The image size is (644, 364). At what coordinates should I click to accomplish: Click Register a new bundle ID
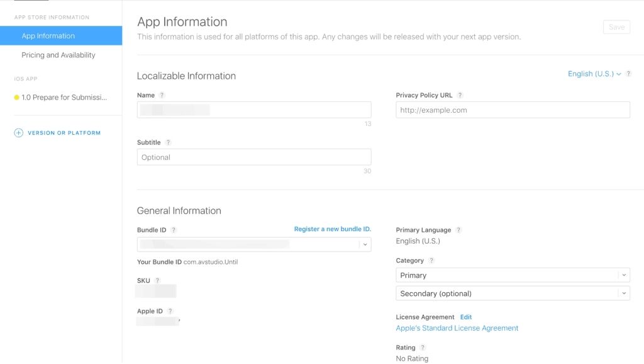(x=333, y=229)
